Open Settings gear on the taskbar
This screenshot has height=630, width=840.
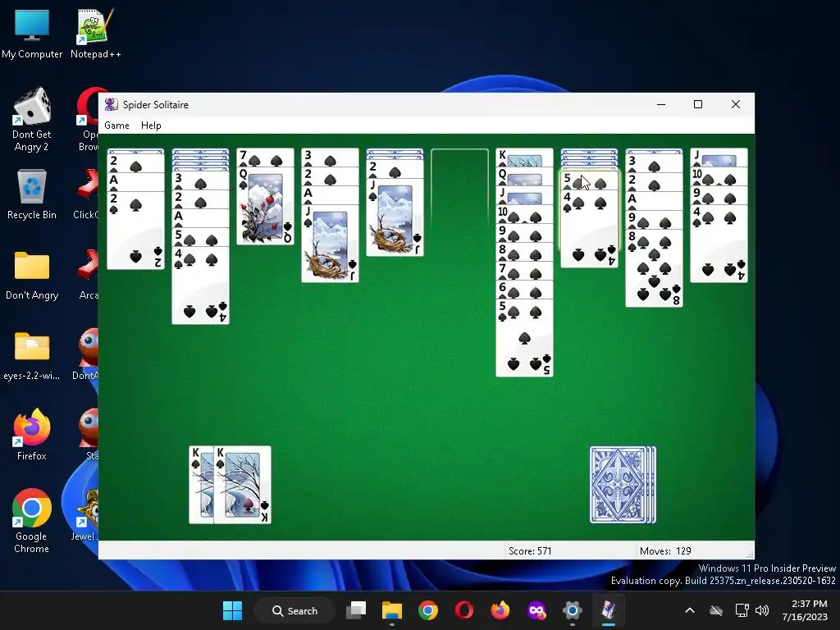[x=572, y=610]
